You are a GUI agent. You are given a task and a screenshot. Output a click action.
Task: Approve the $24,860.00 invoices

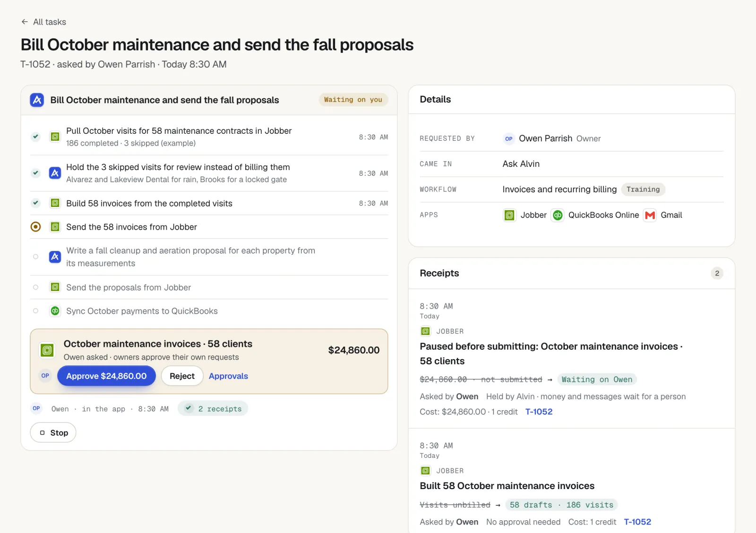(x=106, y=376)
